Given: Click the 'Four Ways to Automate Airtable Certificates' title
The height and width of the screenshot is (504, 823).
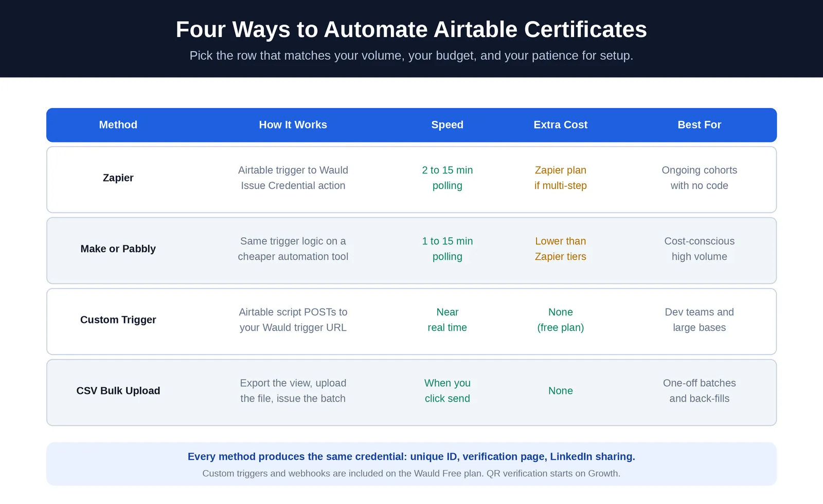Looking at the screenshot, I should coord(411,29).
